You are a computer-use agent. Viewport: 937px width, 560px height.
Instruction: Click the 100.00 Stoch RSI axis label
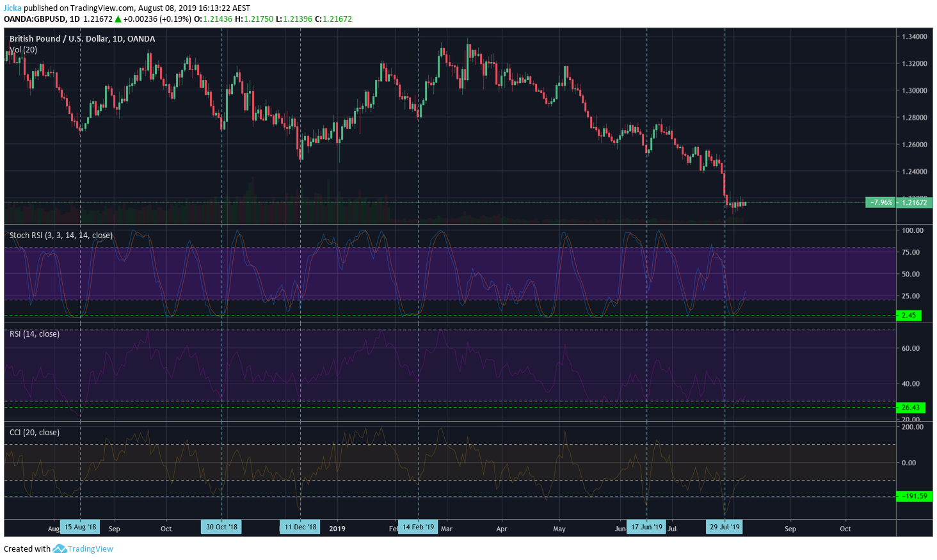[913, 230]
